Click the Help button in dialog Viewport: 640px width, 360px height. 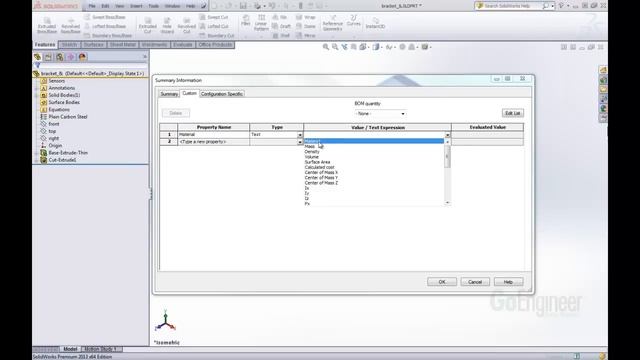(508, 282)
